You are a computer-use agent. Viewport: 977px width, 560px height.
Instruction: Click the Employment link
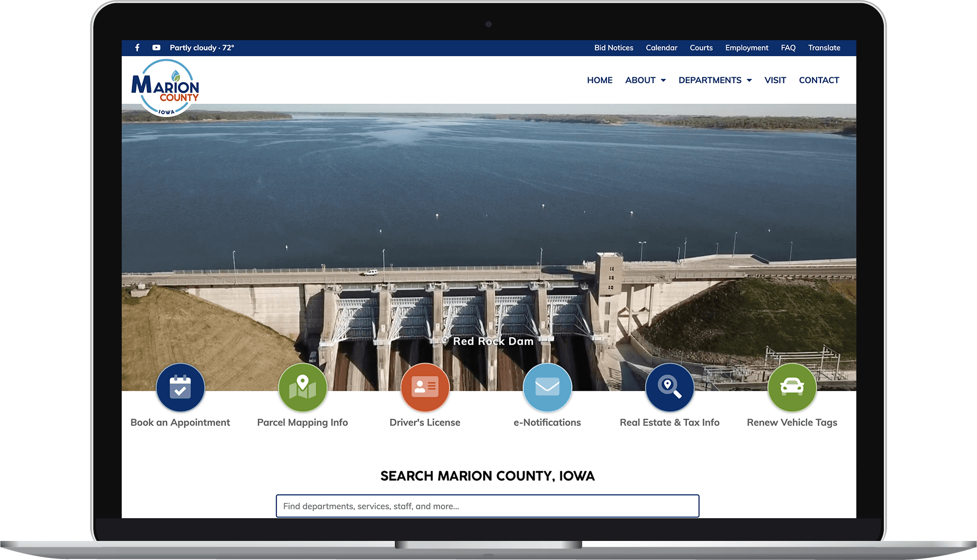click(746, 48)
